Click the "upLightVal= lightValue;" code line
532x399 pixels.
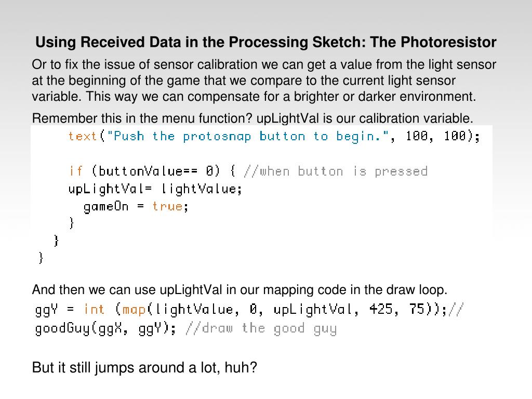coord(155,189)
